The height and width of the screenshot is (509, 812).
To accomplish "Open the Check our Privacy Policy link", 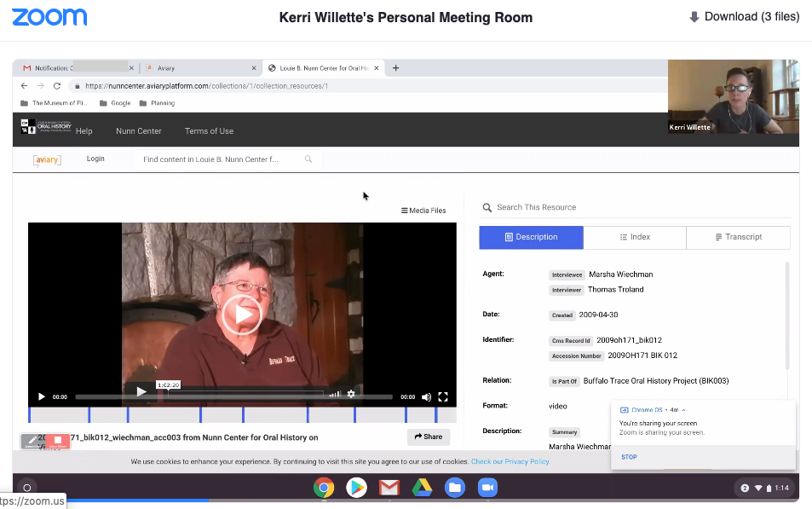I will point(510,461).
